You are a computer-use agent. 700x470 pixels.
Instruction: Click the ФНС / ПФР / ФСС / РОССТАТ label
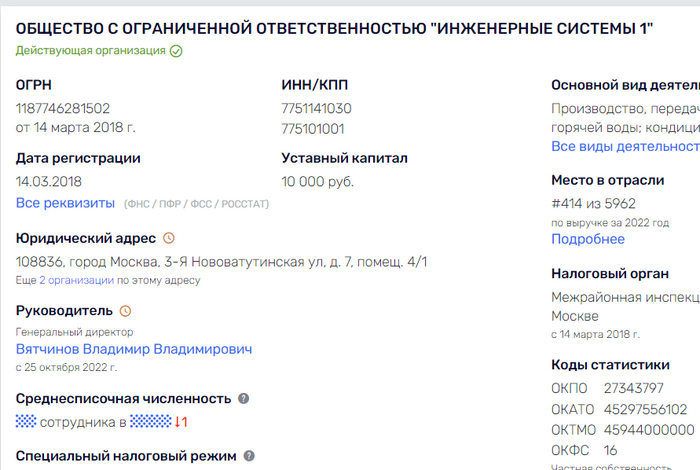[x=196, y=204]
